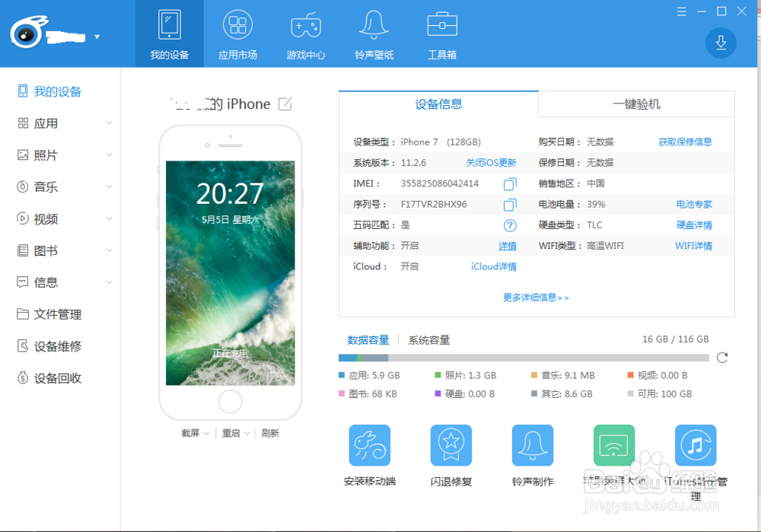Click 截屏 screenshot button

click(x=190, y=433)
